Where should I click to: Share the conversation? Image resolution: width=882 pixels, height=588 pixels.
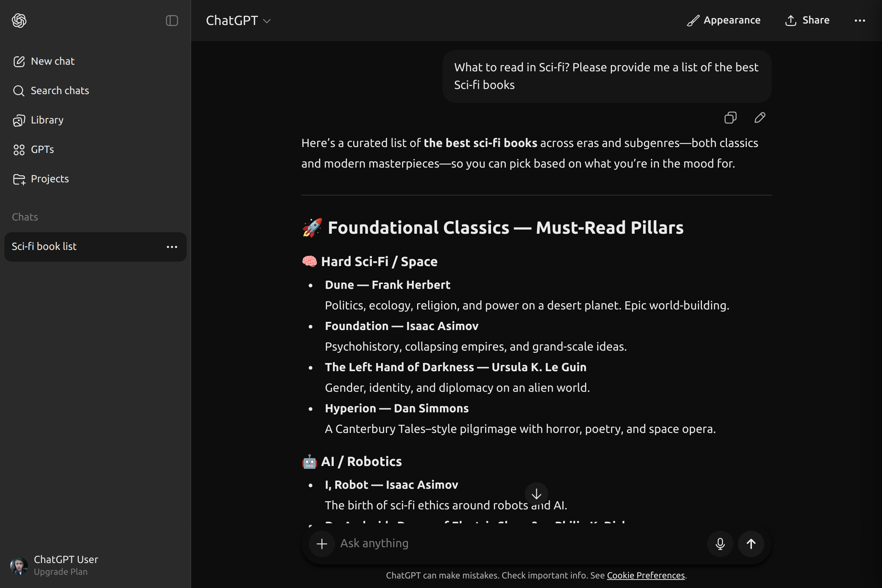(807, 20)
